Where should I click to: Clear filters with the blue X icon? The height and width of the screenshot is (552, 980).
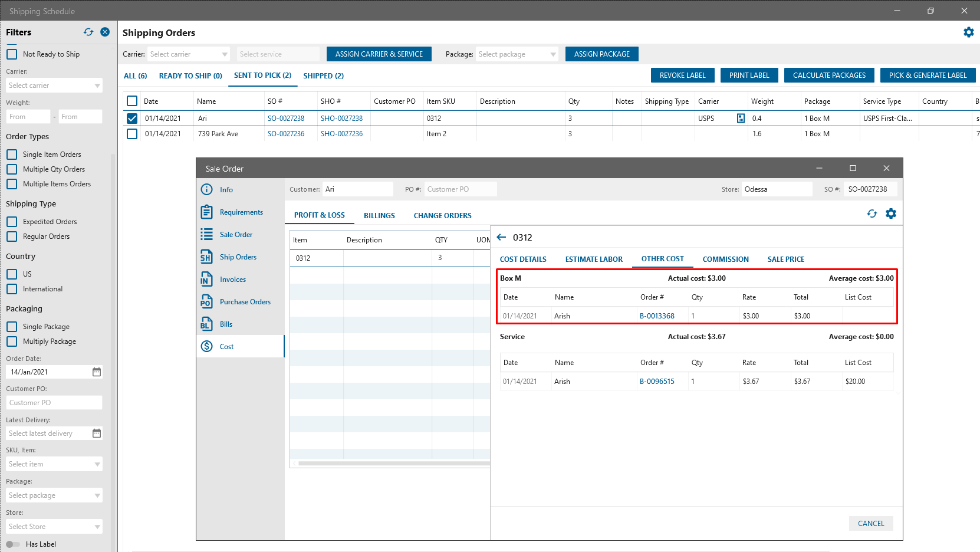[x=105, y=32]
